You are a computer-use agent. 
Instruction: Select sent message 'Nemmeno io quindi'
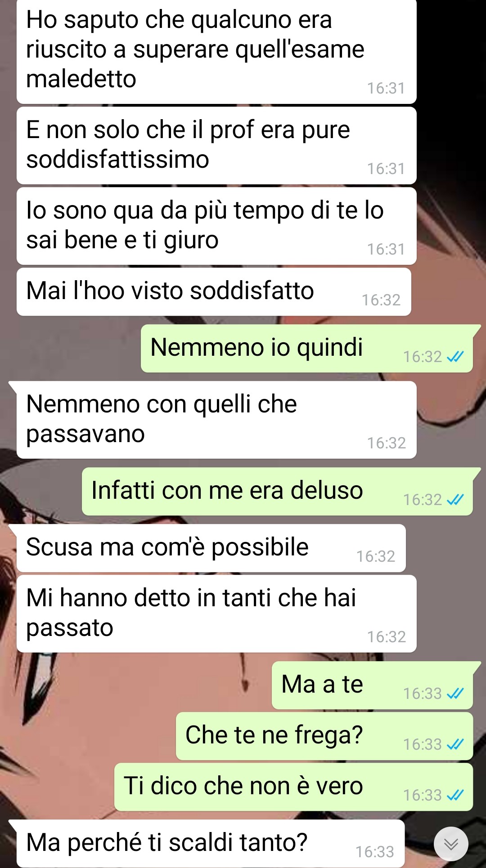tap(307, 348)
